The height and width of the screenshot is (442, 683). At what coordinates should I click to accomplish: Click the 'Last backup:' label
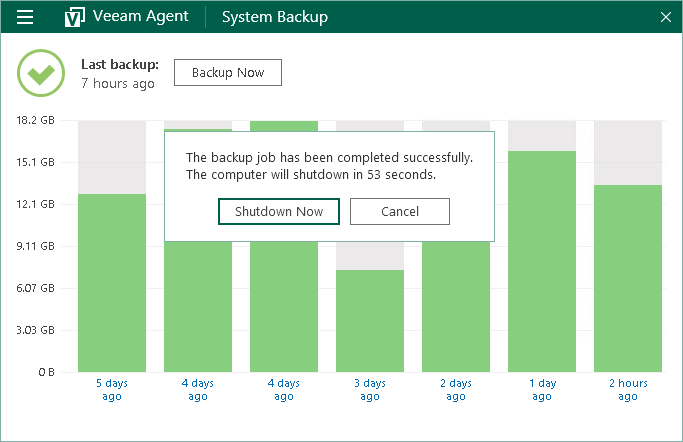[x=120, y=64]
